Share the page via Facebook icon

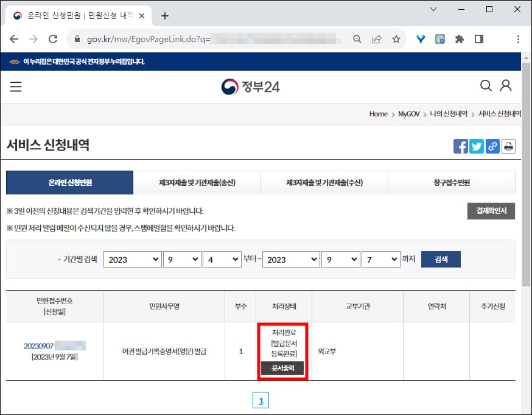tap(461, 146)
